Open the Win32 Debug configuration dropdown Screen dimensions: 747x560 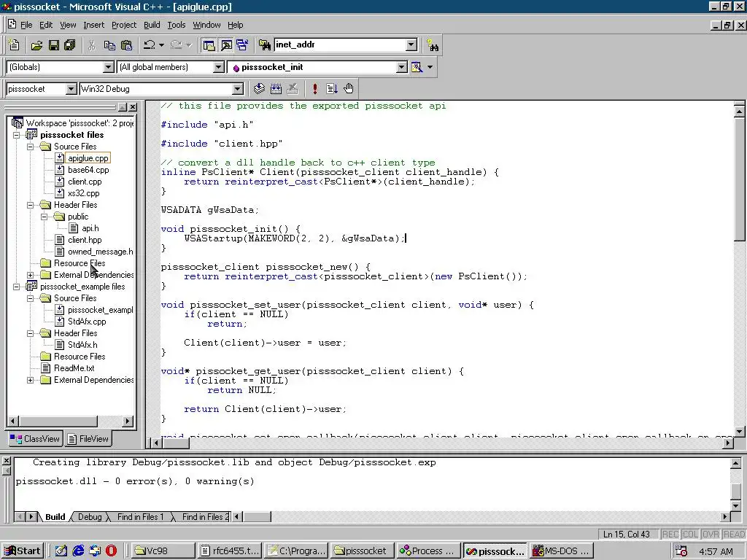click(237, 89)
